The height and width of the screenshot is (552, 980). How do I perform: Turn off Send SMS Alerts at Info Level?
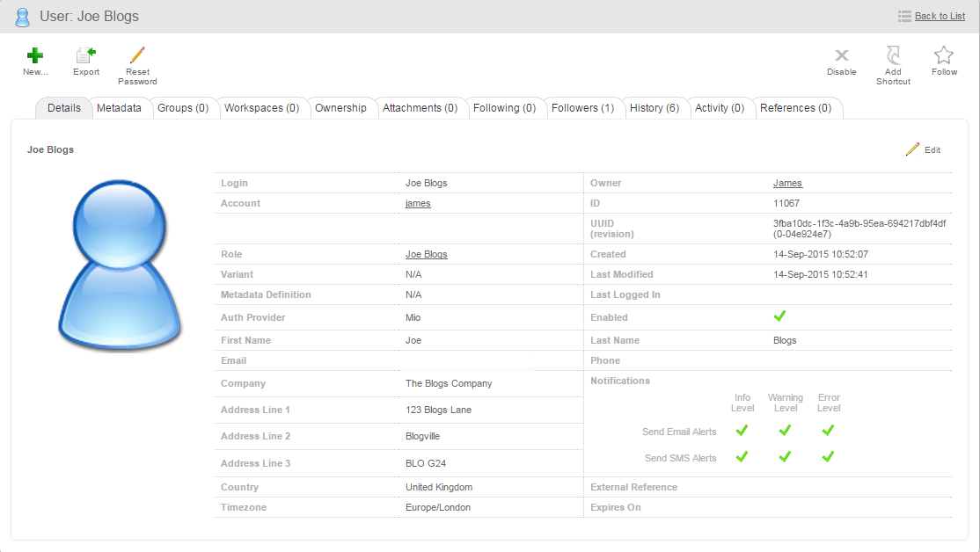point(742,456)
